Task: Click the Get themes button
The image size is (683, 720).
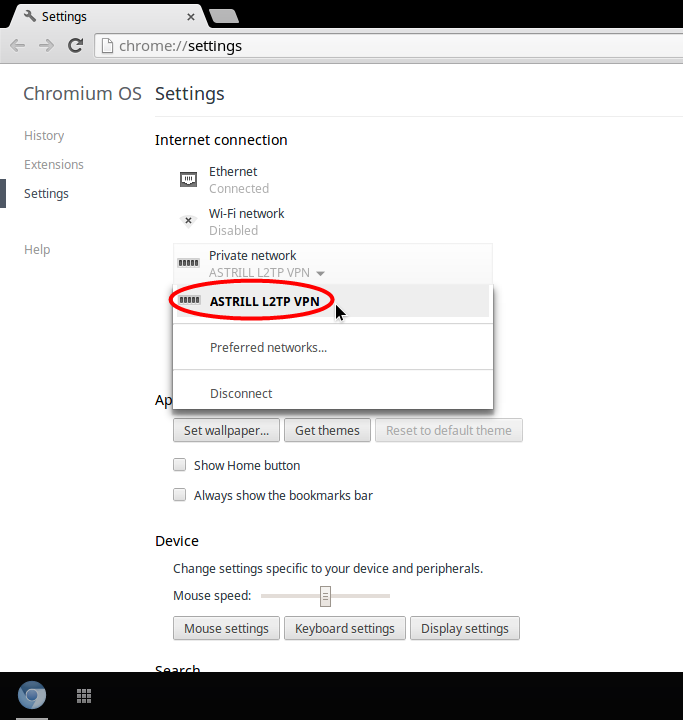Action: click(x=327, y=431)
